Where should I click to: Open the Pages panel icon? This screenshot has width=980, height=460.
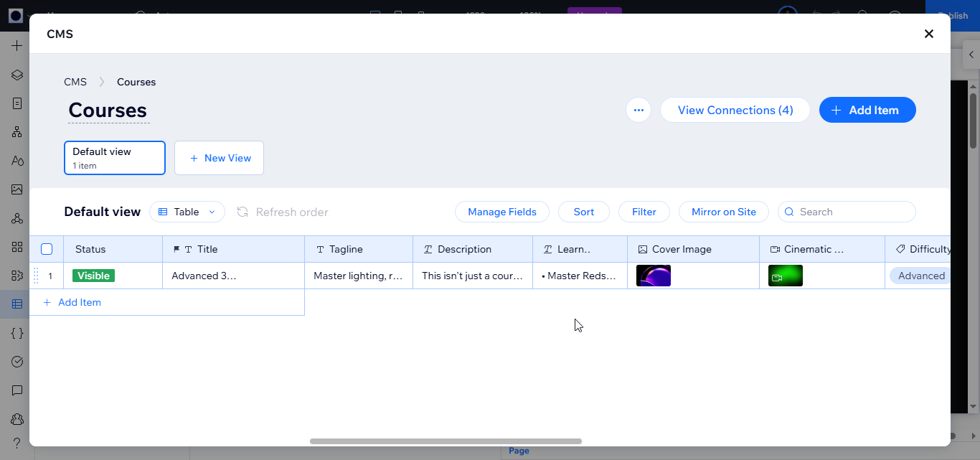tap(17, 103)
